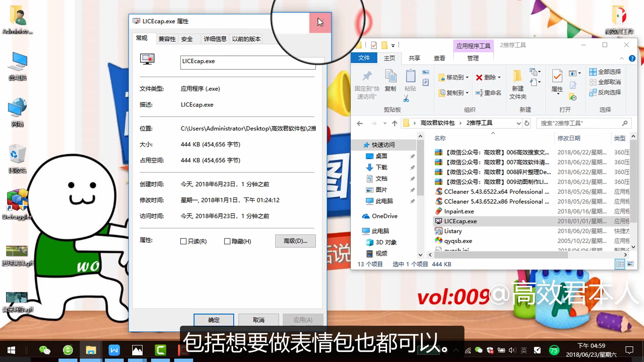Open the 删除 delete options dropdown
The height and width of the screenshot is (362, 644).
pos(499,77)
